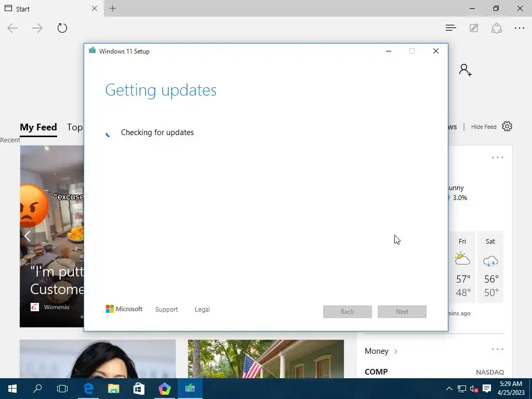The width and height of the screenshot is (532, 399).
Task: Make a web note
Action: tap(474, 28)
